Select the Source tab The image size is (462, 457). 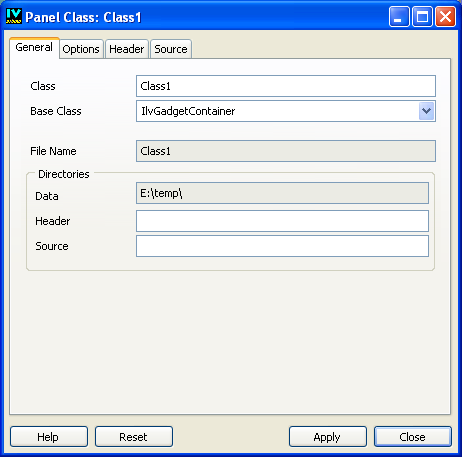[171, 49]
